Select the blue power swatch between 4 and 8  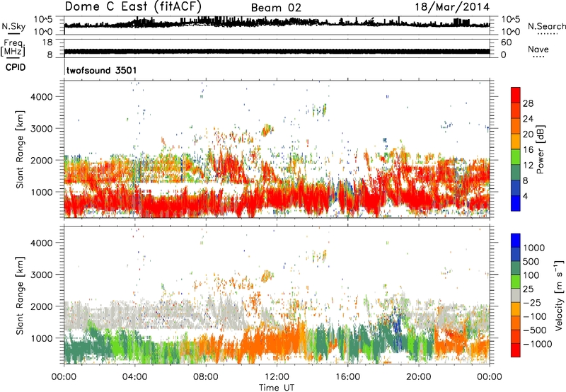[x=516, y=188]
